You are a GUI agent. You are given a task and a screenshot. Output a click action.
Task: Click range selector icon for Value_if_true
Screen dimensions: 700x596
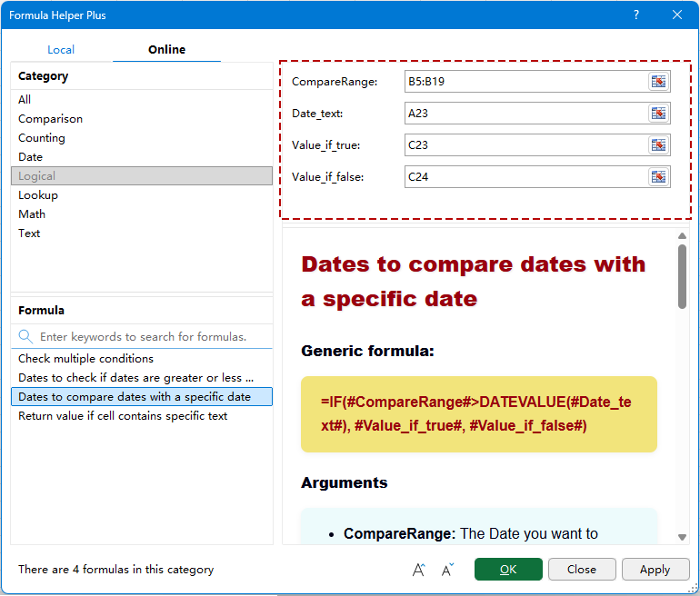click(658, 145)
